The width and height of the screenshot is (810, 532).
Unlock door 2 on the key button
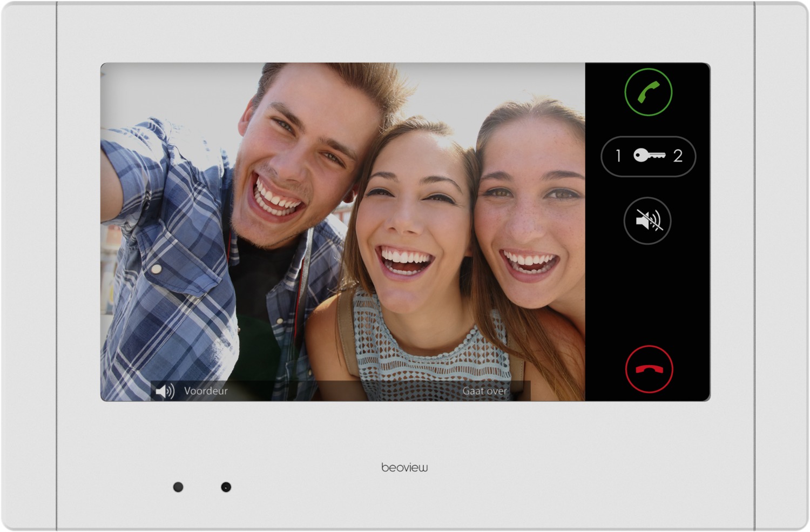point(678,156)
